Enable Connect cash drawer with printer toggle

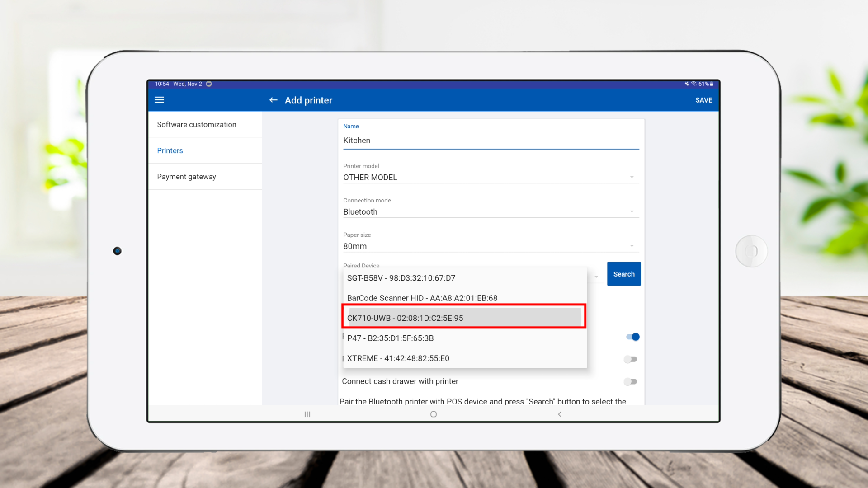click(x=630, y=381)
